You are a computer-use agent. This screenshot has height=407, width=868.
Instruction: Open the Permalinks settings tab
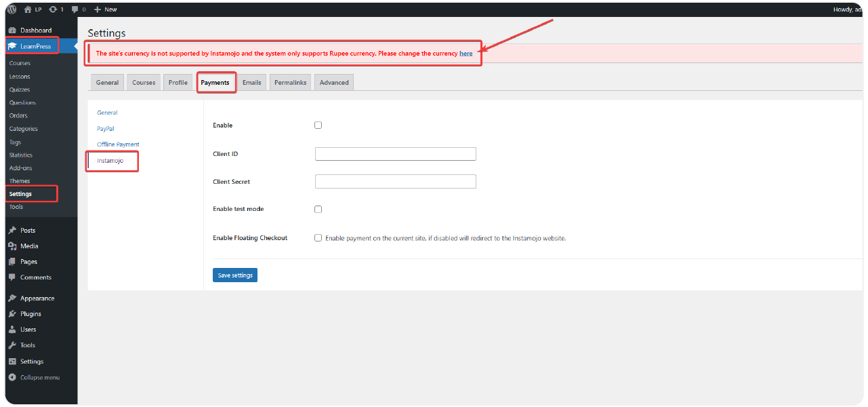coord(290,83)
